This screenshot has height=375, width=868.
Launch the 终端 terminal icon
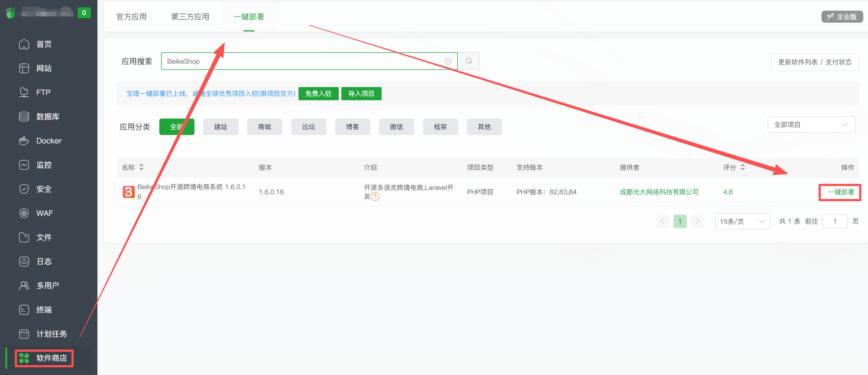click(x=24, y=310)
